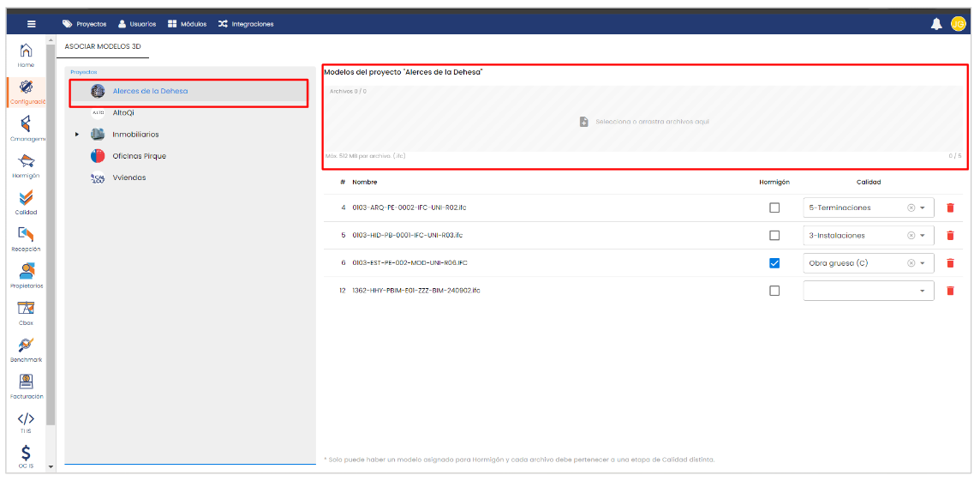The width and height of the screenshot is (980, 481).
Task: Click the file upload drop area
Action: (644, 122)
